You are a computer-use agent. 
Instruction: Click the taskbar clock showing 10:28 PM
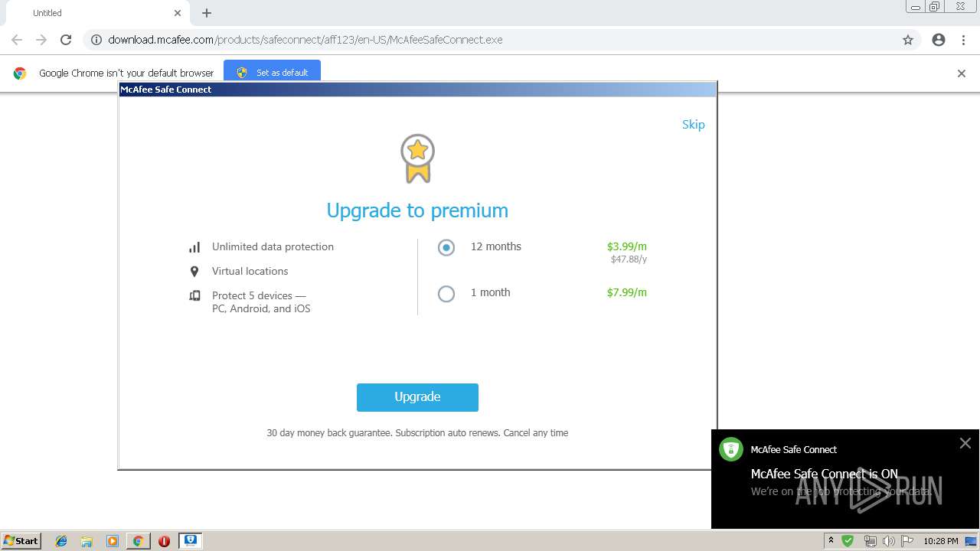tap(940, 540)
